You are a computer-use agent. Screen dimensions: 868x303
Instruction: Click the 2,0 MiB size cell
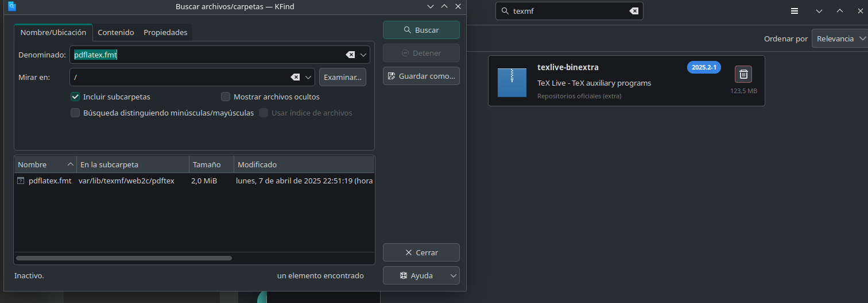[x=204, y=181]
